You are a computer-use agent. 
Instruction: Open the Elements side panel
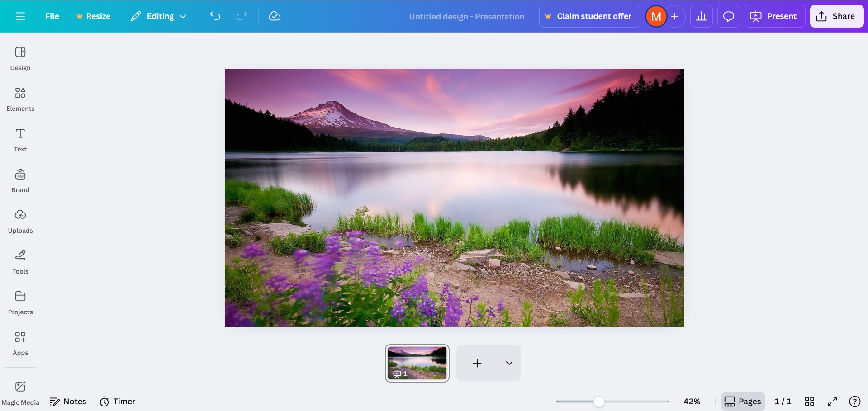(20, 99)
